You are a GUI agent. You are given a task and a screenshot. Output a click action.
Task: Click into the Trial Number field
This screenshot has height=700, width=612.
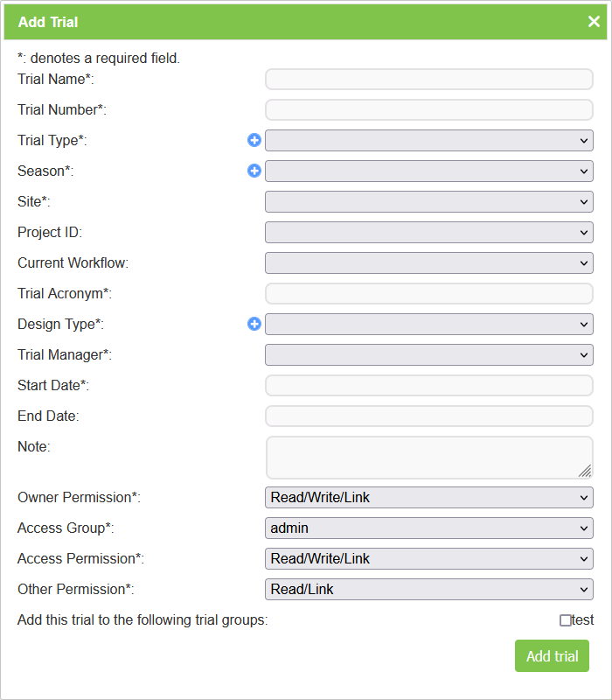point(428,109)
